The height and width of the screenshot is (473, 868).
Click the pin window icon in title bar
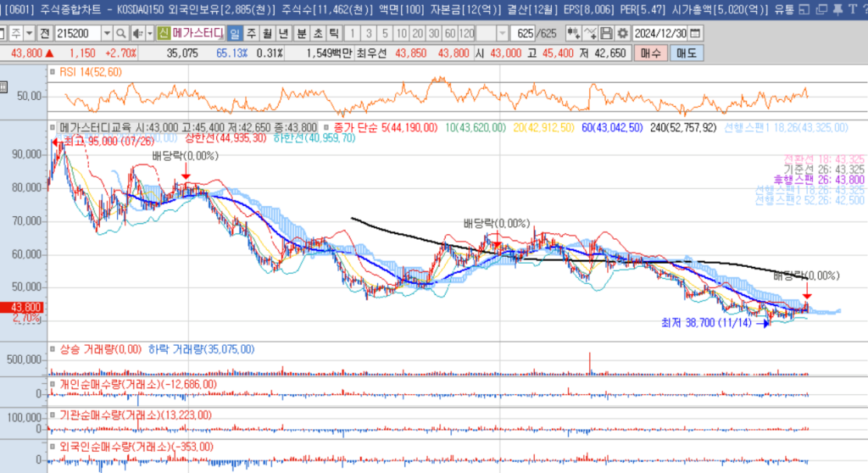coord(837,8)
